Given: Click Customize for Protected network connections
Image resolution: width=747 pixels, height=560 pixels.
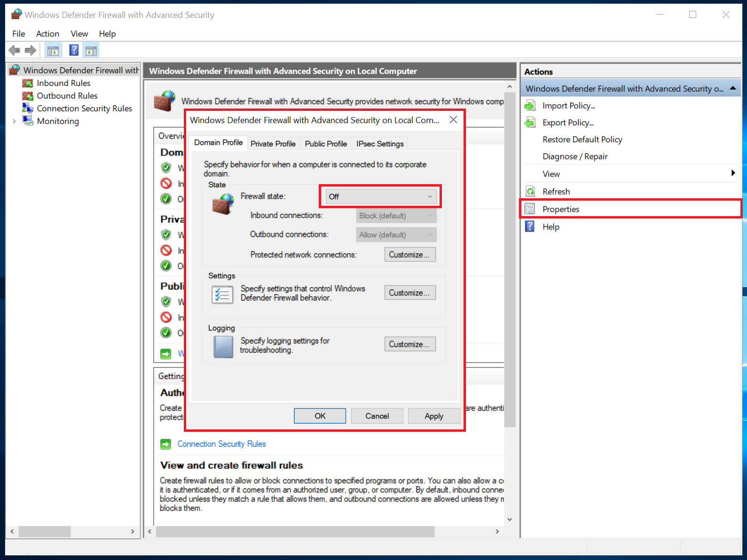Looking at the screenshot, I should point(410,255).
